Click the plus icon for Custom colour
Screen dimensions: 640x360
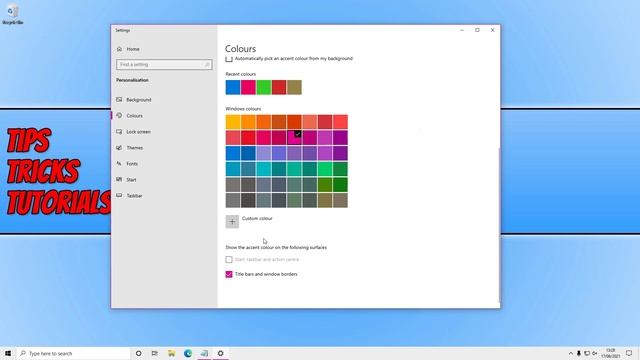[x=232, y=222]
